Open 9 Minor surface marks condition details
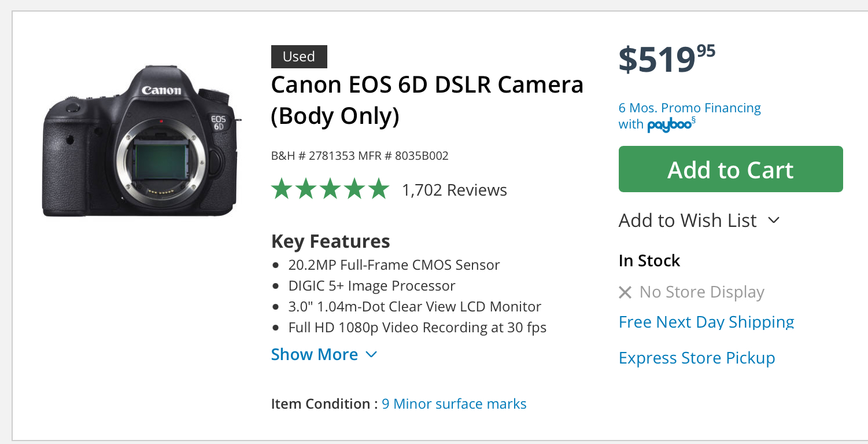This screenshot has width=868, height=444. click(x=453, y=403)
